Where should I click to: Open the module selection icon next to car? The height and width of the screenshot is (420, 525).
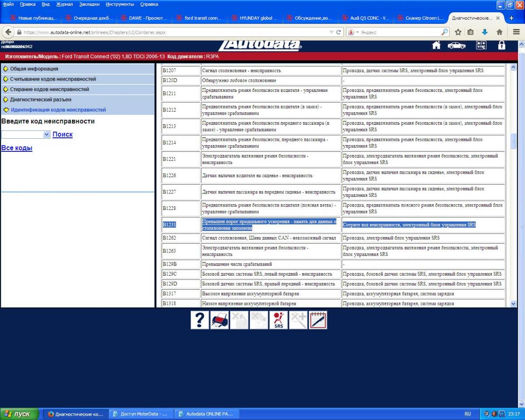(x=481, y=45)
